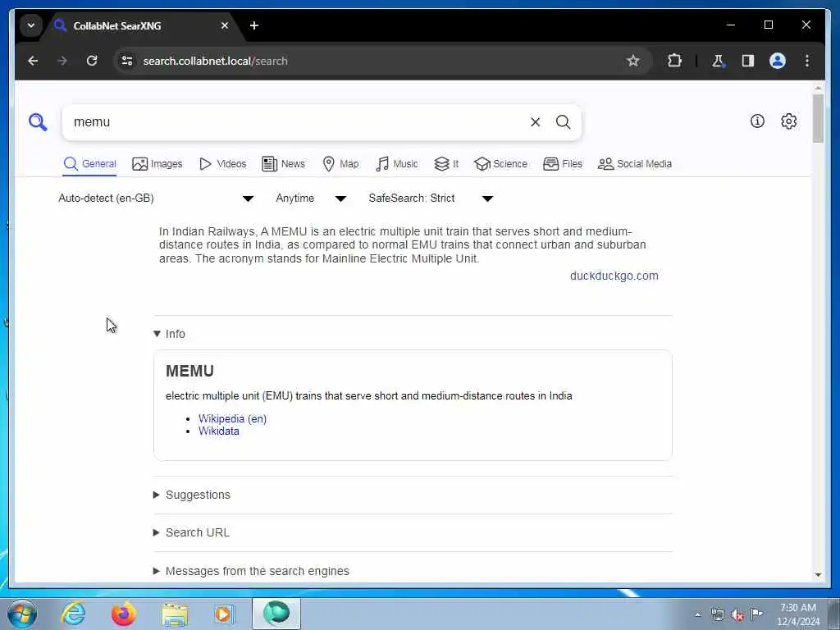The width and height of the screenshot is (840, 630).
Task: Switch to Images tab
Action: pyautogui.click(x=157, y=164)
